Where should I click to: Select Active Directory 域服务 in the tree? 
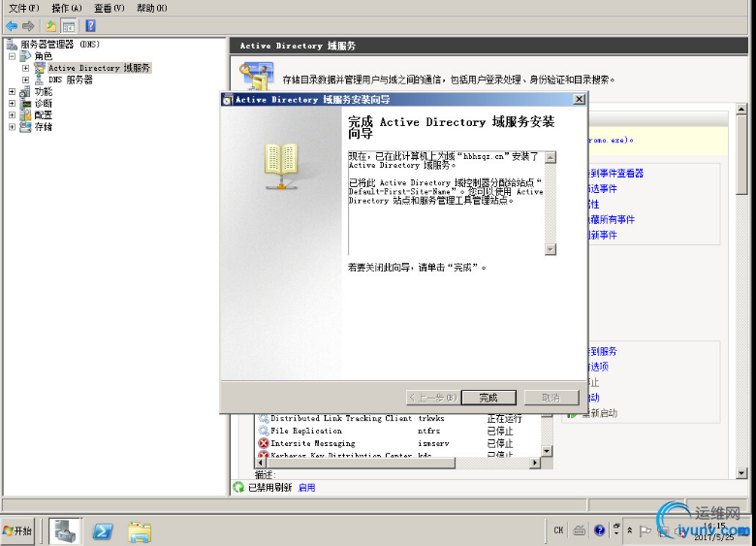click(99, 68)
